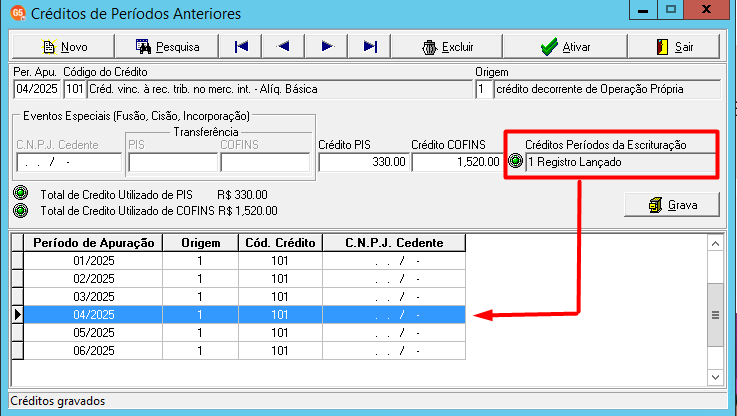737x416 pixels.
Task: Click the Período de Apuração column header
Action: [94, 243]
